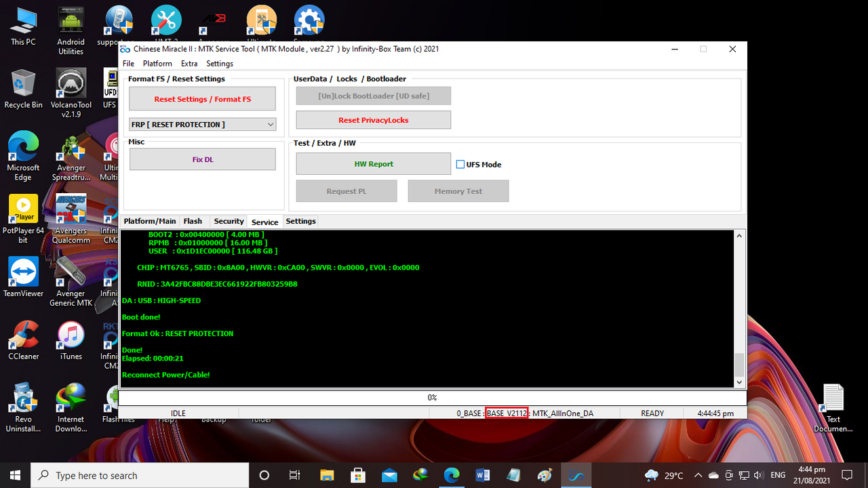Click MTK_AllInOne_DA status bar text
The image size is (868, 488).
tap(563, 413)
